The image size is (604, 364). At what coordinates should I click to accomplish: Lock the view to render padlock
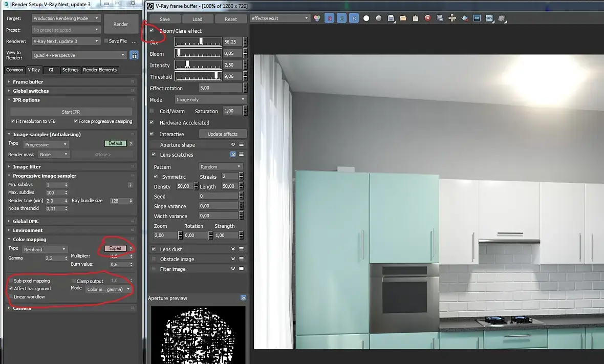134,55
